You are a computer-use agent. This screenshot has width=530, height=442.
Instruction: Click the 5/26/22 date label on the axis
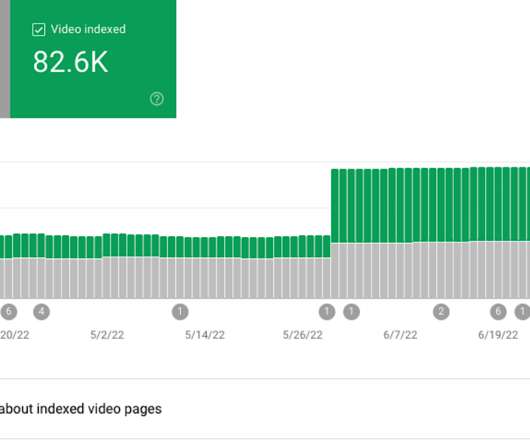[303, 335]
